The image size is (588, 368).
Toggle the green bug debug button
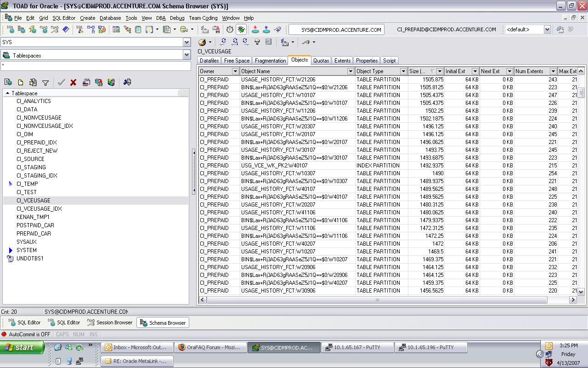pos(242,29)
